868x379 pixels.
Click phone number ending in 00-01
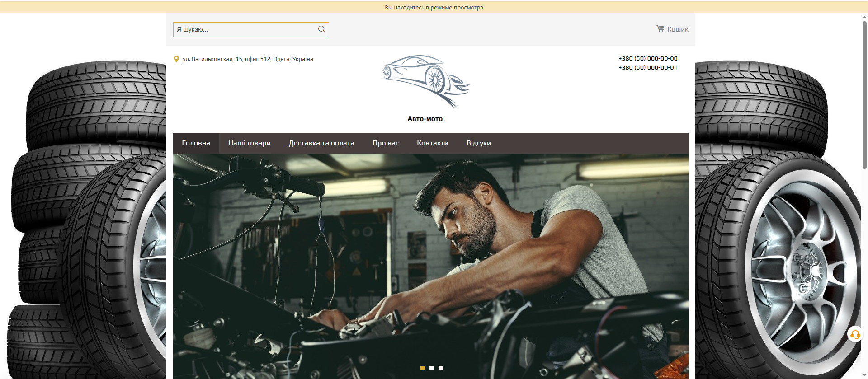tap(648, 68)
